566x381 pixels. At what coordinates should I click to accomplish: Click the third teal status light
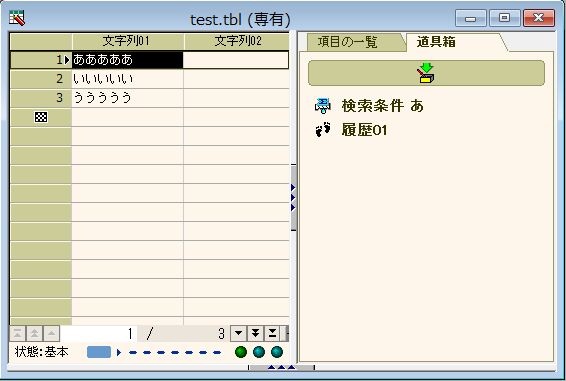click(277, 352)
